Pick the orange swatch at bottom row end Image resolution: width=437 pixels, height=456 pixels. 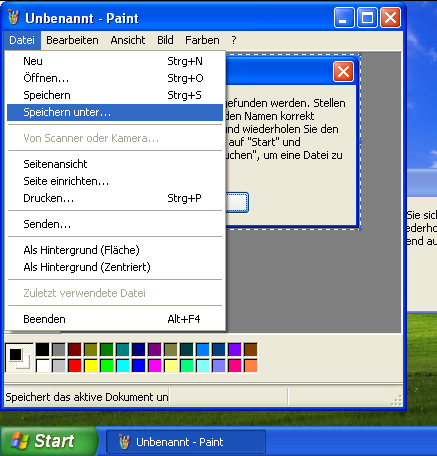(251, 366)
